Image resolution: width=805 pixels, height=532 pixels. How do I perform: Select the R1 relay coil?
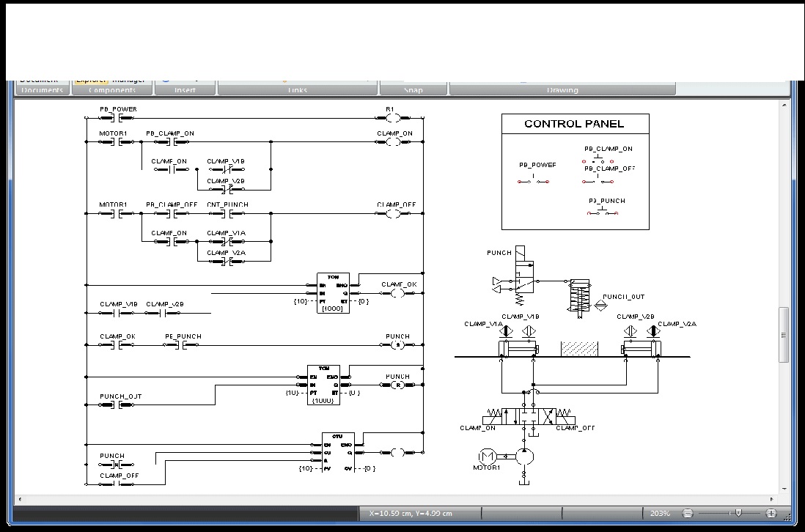point(393,119)
